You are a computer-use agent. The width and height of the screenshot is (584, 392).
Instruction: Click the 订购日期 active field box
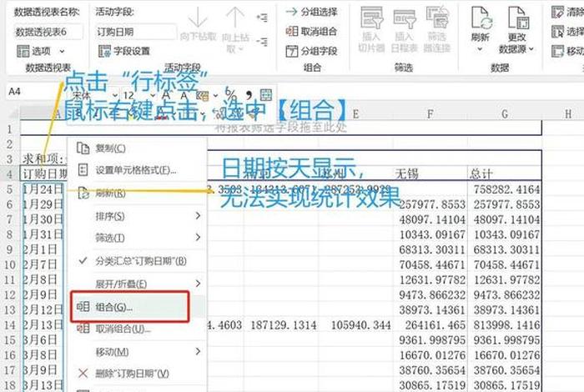[x=135, y=32]
